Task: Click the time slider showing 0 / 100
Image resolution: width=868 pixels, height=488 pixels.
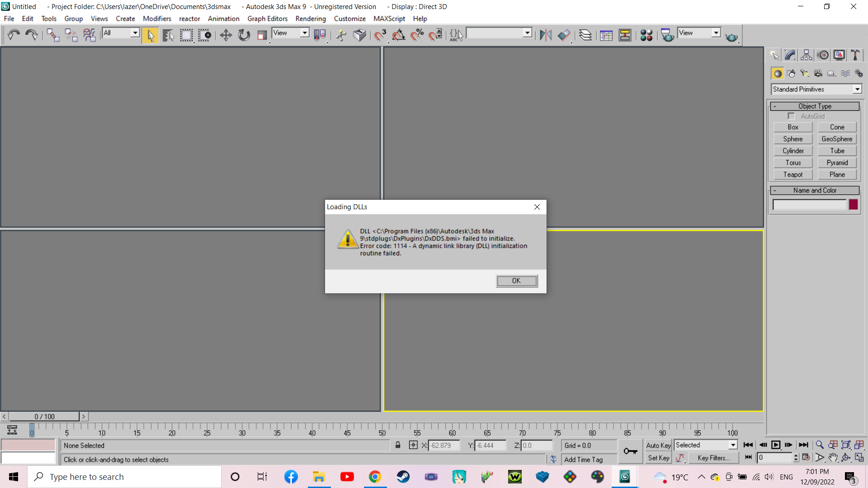Action: [x=44, y=417]
